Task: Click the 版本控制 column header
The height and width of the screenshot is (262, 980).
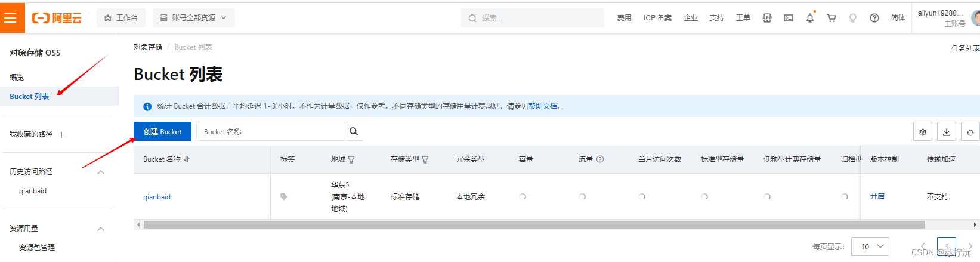Action: (885, 159)
